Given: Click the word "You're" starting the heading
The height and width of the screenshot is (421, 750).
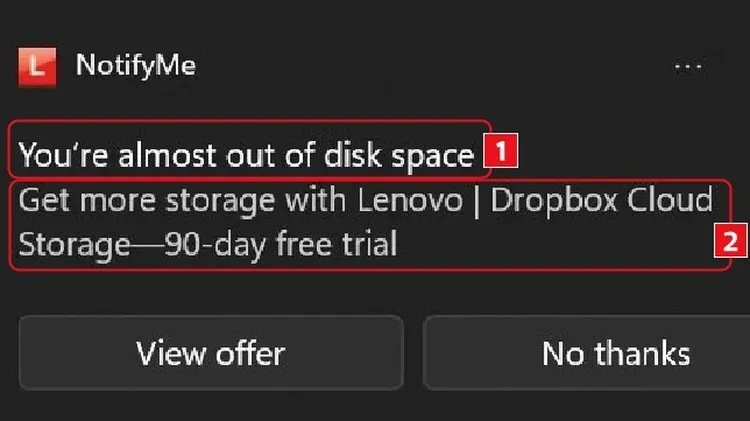Looking at the screenshot, I should [x=57, y=155].
